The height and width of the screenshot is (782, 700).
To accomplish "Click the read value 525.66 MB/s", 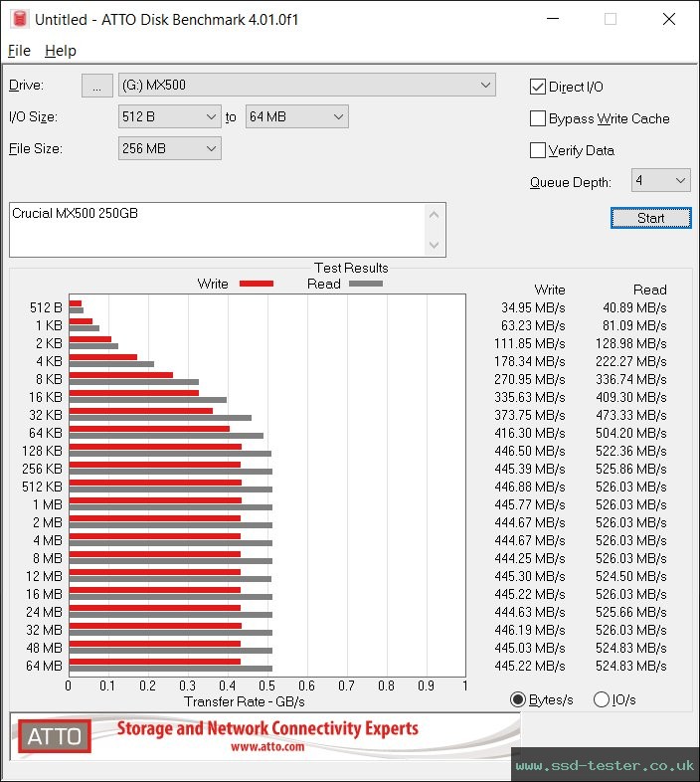I will coord(630,613).
